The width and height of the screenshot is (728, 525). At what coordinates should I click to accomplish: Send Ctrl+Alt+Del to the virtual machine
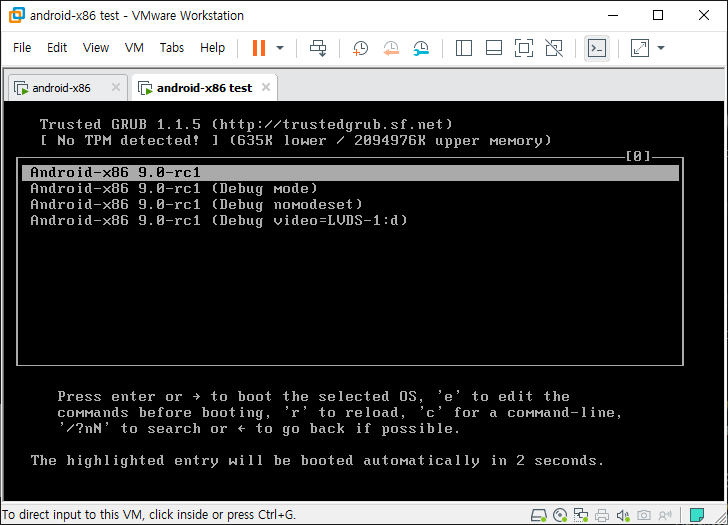coord(318,48)
